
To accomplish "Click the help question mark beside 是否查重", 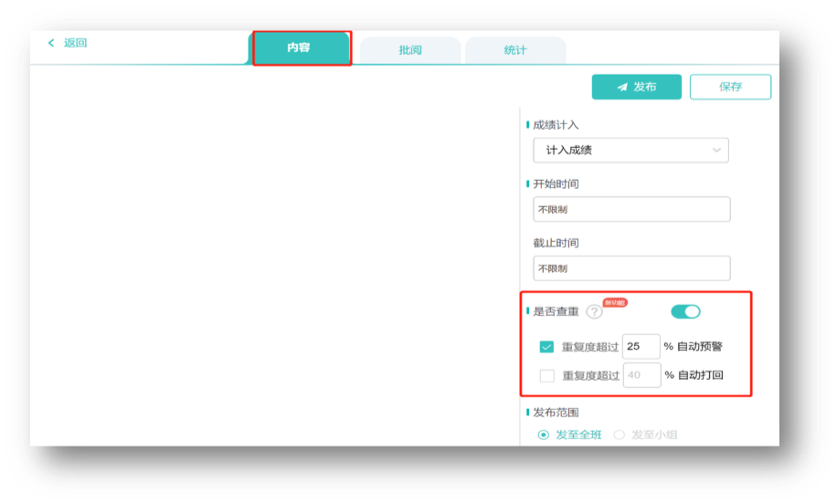I will click(595, 312).
